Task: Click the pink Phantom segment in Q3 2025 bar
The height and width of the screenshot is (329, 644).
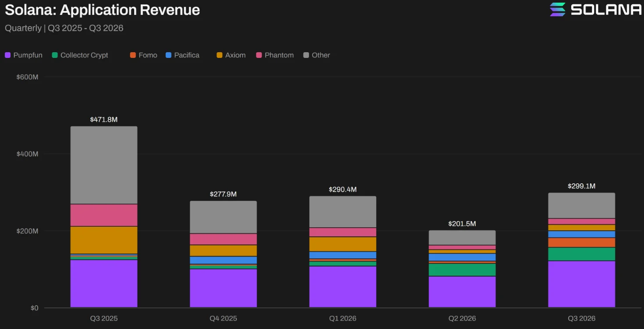Action: pos(104,215)
